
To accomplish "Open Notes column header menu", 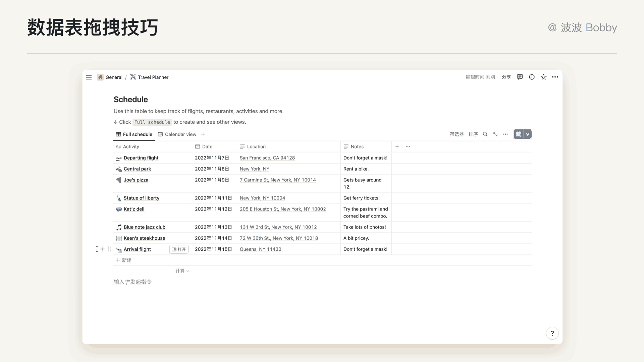I will coord(357,147).
